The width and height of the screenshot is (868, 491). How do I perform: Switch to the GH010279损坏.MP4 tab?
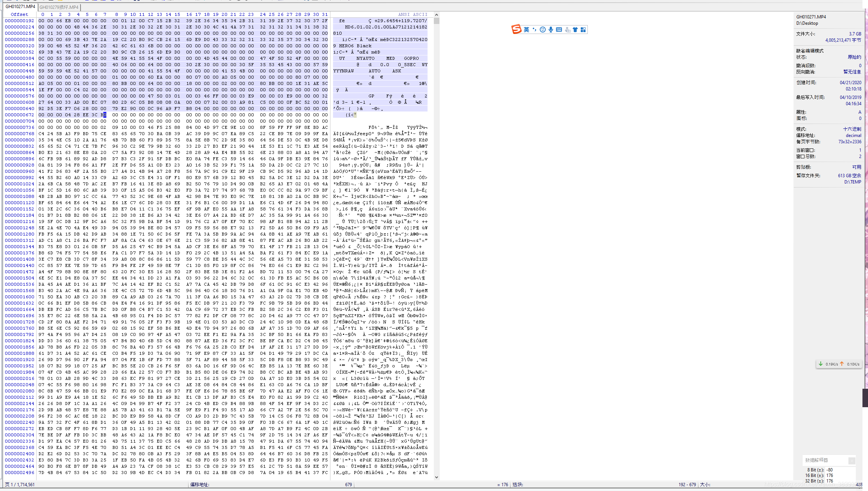coord(59,7)
